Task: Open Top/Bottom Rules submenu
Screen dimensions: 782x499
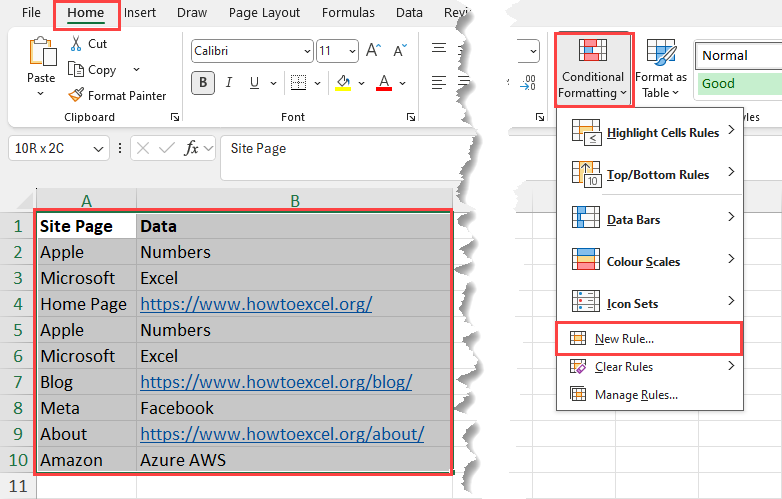Action: 650,174
